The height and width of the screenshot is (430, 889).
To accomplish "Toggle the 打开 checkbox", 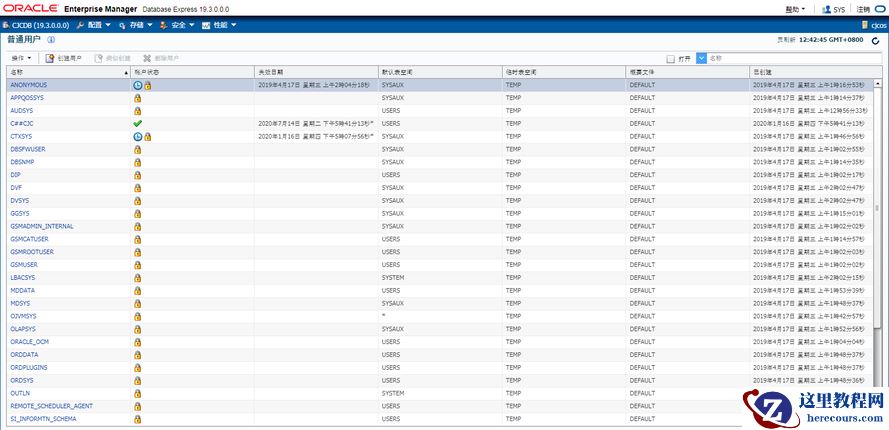I will point(671,58).
